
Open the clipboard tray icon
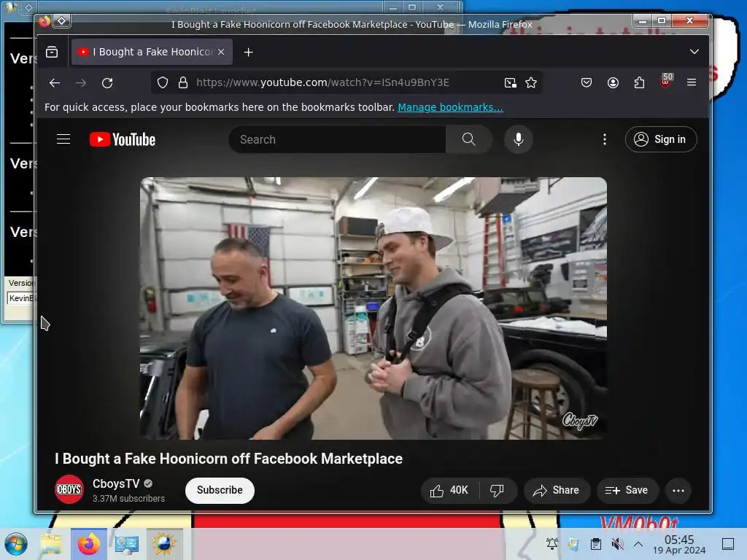coord(595,544)
